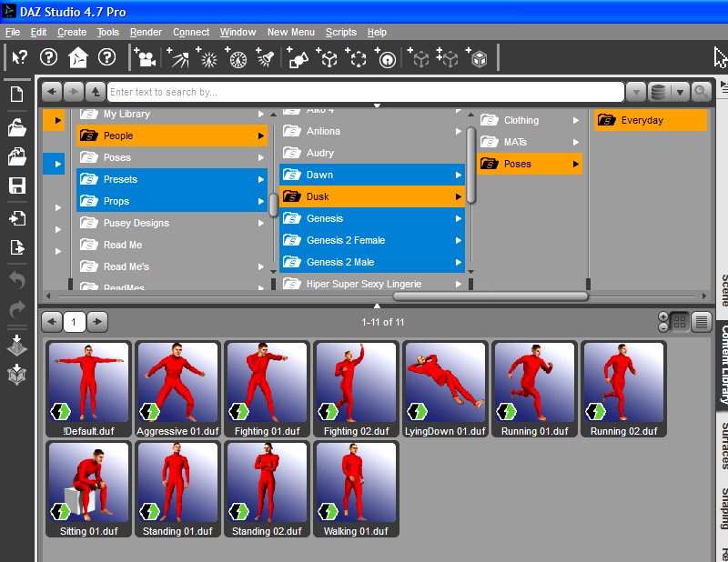Viewport: 728px width, 562px height.
Task: Select the Aggressive 01.duf pose thumbnail
Action: [177, 389]
